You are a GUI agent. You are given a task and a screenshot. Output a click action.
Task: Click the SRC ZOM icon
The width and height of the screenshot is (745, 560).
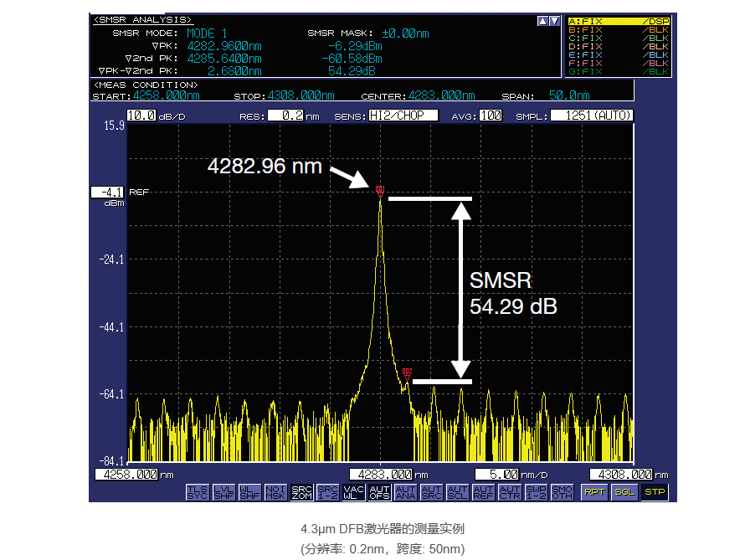click(x=301, y=491)
